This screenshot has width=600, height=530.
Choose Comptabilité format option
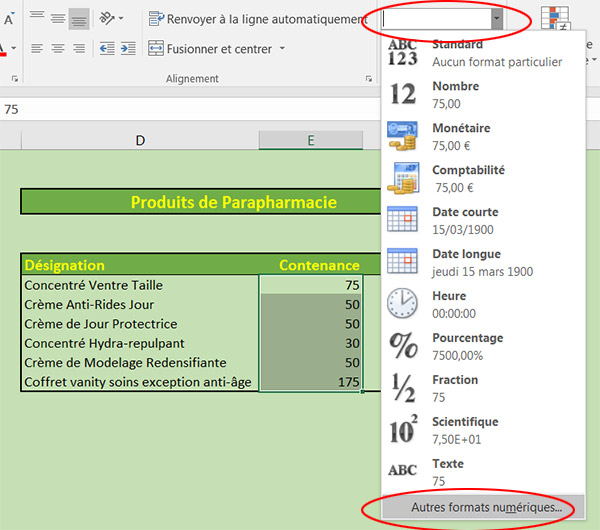pos(483,178)
